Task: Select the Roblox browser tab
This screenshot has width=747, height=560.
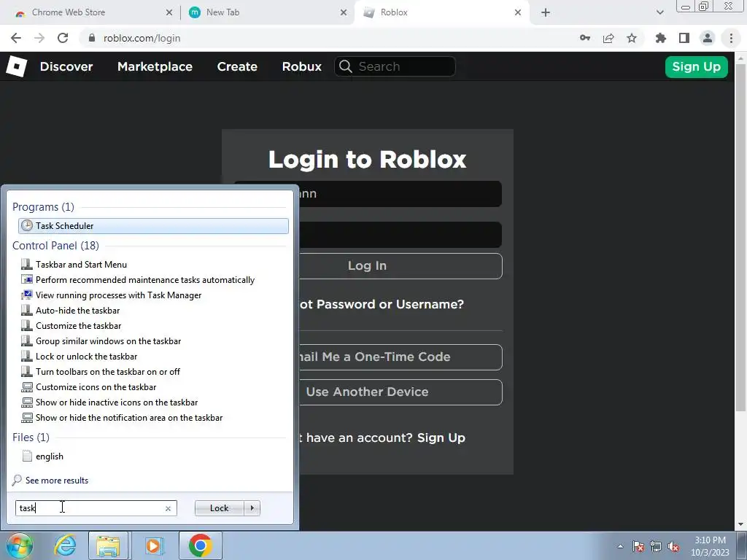Action: [441, 12]
